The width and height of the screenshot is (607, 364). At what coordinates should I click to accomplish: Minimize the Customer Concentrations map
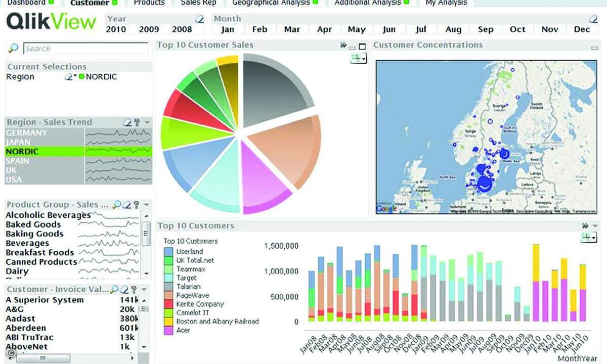coord(594,48)
